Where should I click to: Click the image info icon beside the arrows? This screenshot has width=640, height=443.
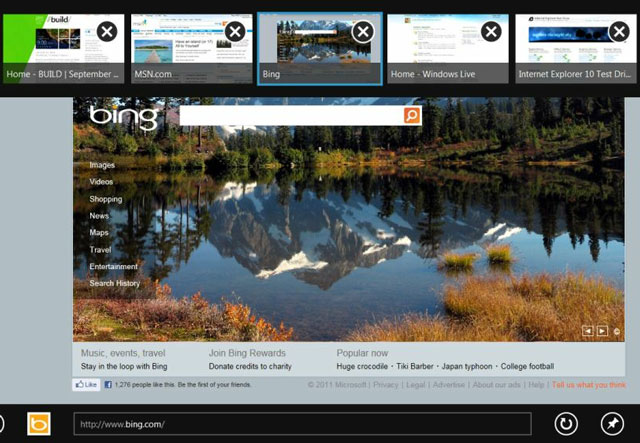pyautogui.click(x=617, y=331)
